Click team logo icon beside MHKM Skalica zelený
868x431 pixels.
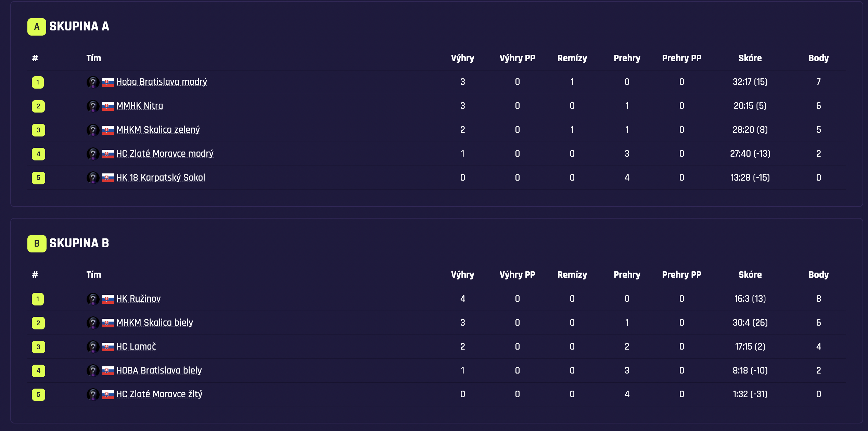[93, 130]
